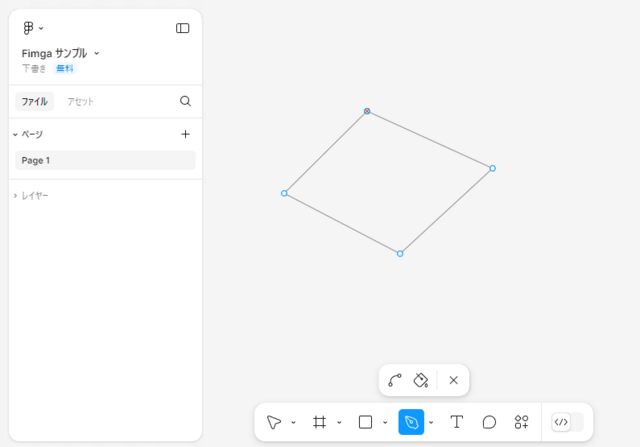Switch to the アセット tab
The width and height of the screenshot is (640, 447).
(80, 102)
